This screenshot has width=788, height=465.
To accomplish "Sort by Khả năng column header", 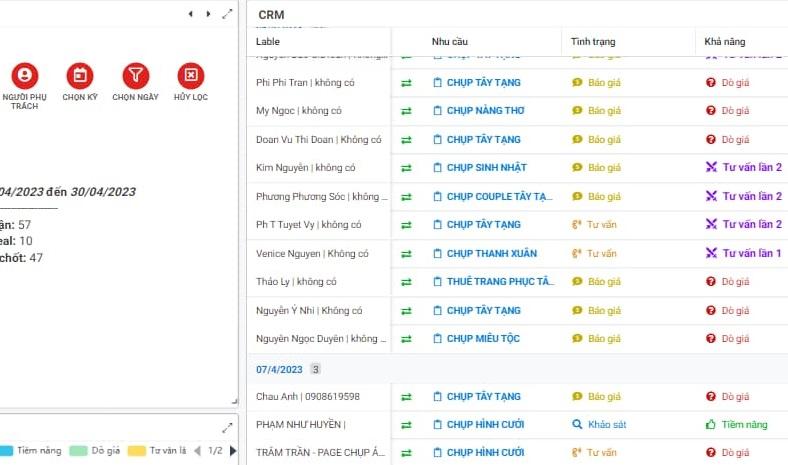I will [x=725, y=42].
